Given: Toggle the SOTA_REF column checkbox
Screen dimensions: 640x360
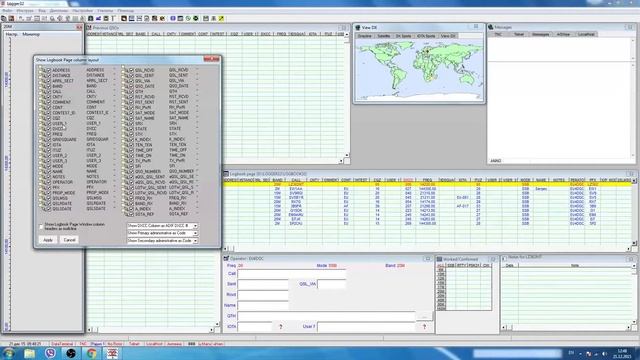Looking at the screenshot, I should [x=131, y=214].
